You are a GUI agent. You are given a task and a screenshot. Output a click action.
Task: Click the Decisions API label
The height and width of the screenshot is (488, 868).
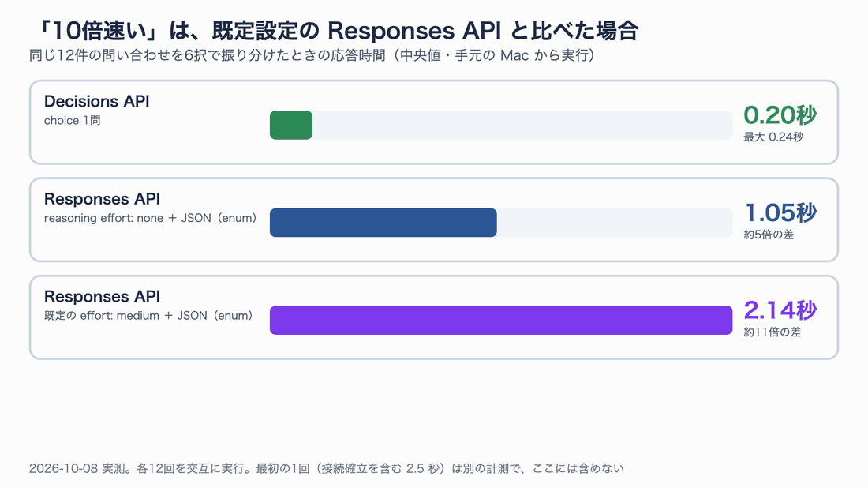[x=97, y=101]
